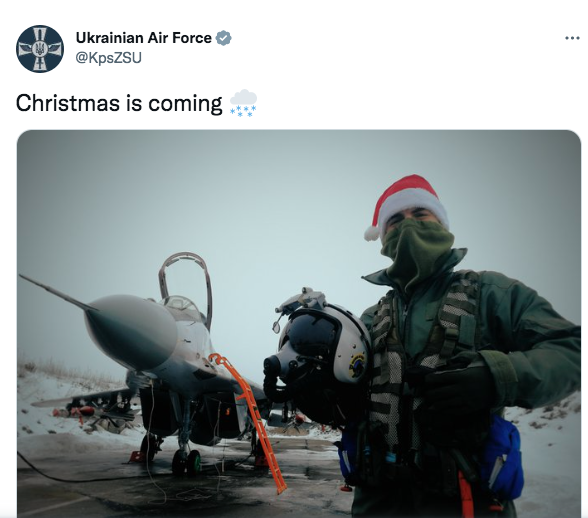
Task: Click the pilot's green face covering
Action: pyautogui.click(x=417, y=249)
